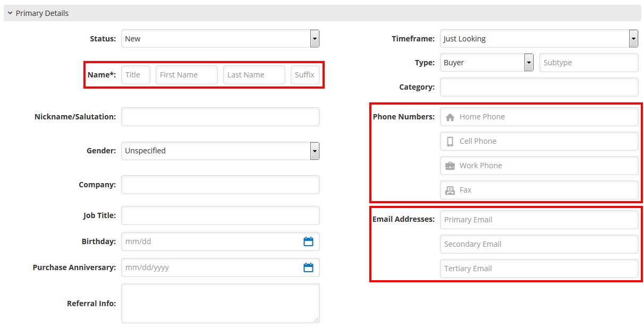Focus the First Name field

(187, 75)
